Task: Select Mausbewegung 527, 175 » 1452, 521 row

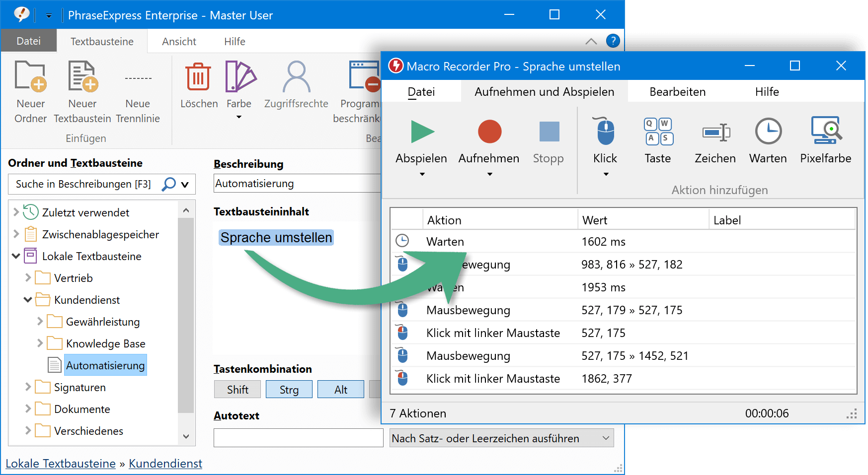Action: coord(624,355)
